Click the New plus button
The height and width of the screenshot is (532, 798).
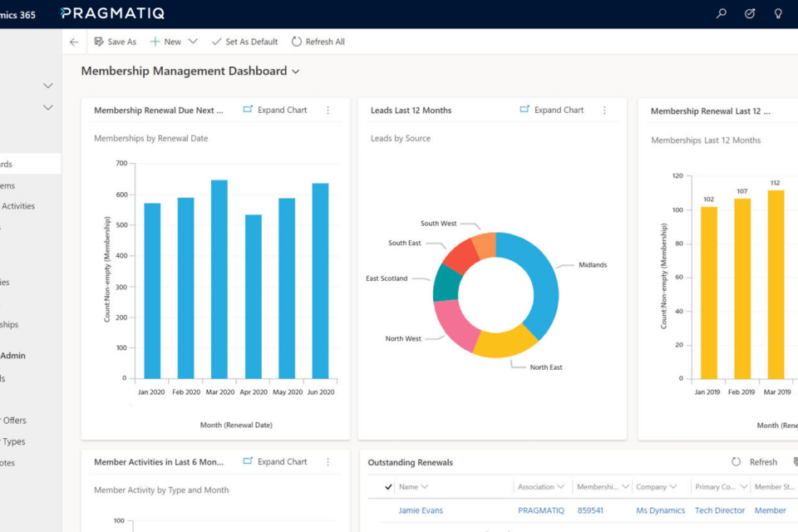(x=165, y=42)
